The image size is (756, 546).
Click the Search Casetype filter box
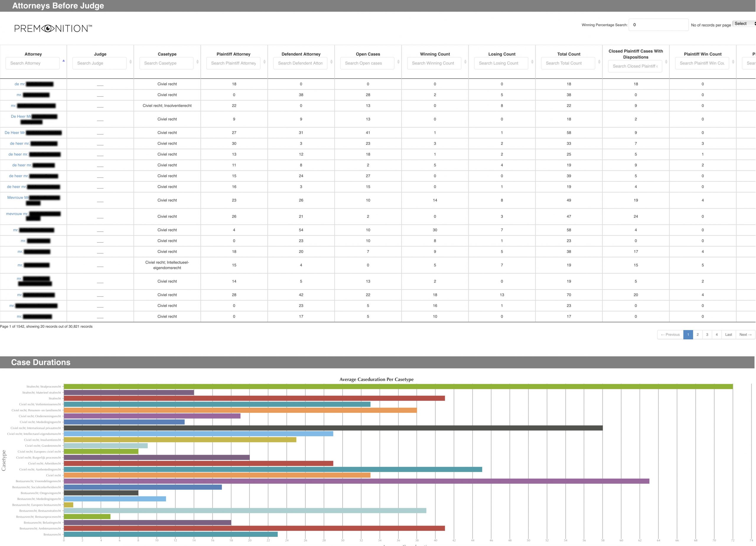click(166, 63)
